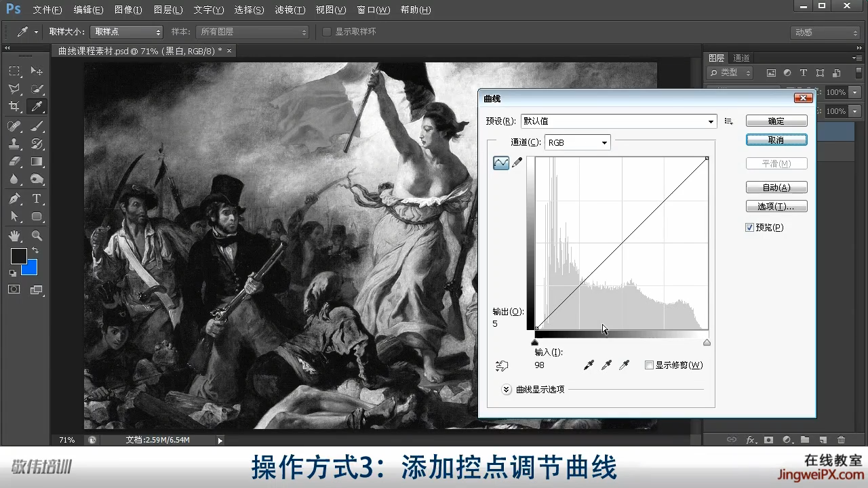The image size is (868, 488).
Task: Open the 类型 layer filter dropdown
Action: [730, 73]
